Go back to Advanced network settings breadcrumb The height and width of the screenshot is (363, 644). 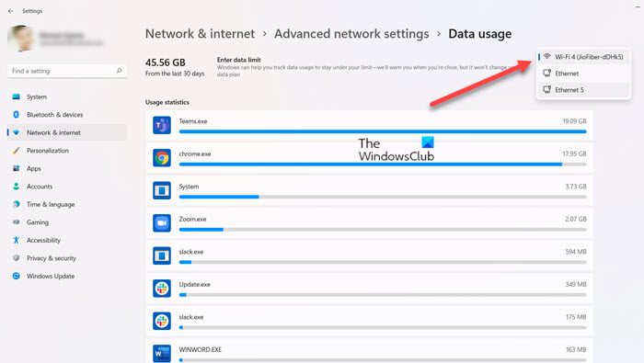pyautogui.click(x=351, y=34)
